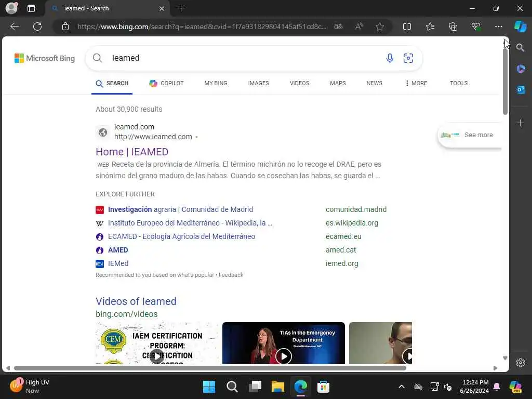Open the Edge profile avatar

pyautogui.click(x=11, y=8)
